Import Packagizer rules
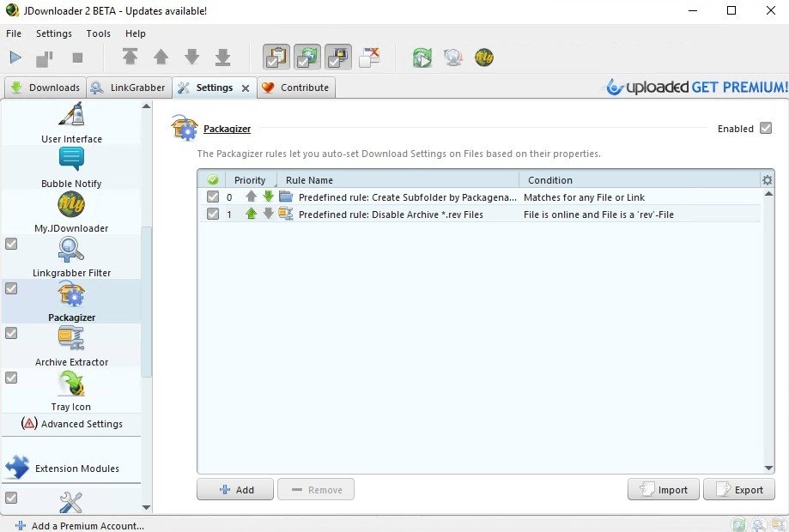The image size is (789, 532). (x=663, y=489)
